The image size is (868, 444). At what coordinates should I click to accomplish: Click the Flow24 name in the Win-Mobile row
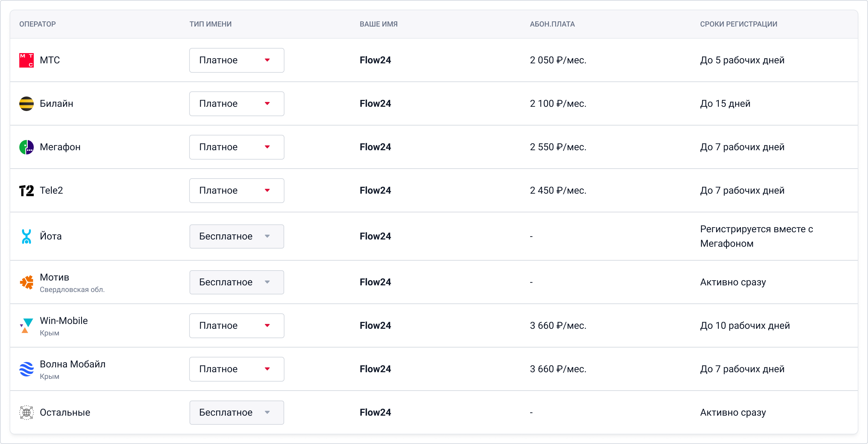[375, 326]
